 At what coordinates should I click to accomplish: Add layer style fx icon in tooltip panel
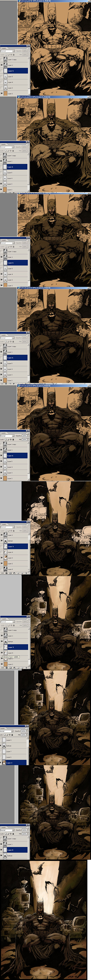[x=6, y=668]
